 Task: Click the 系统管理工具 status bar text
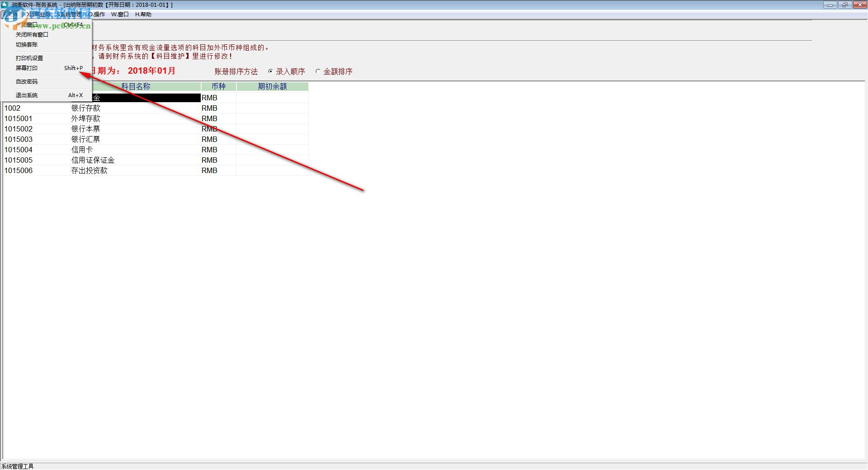point(18,466)
